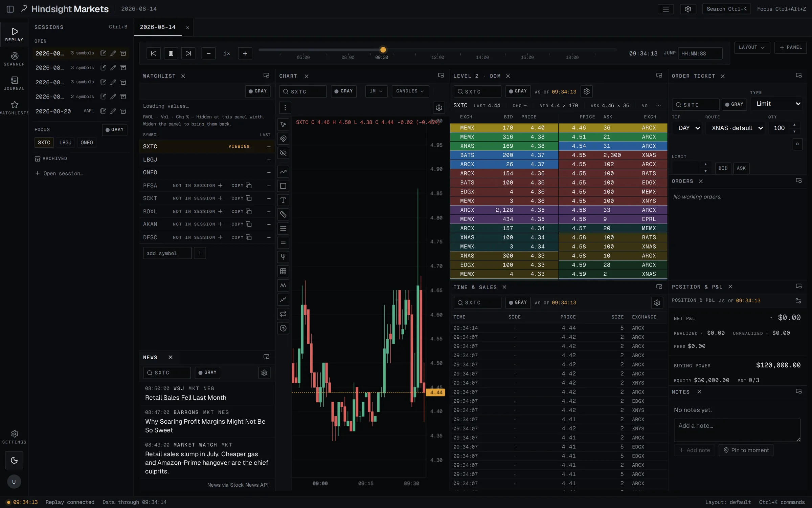Pop out the Watchlist panel

point(266,75)
